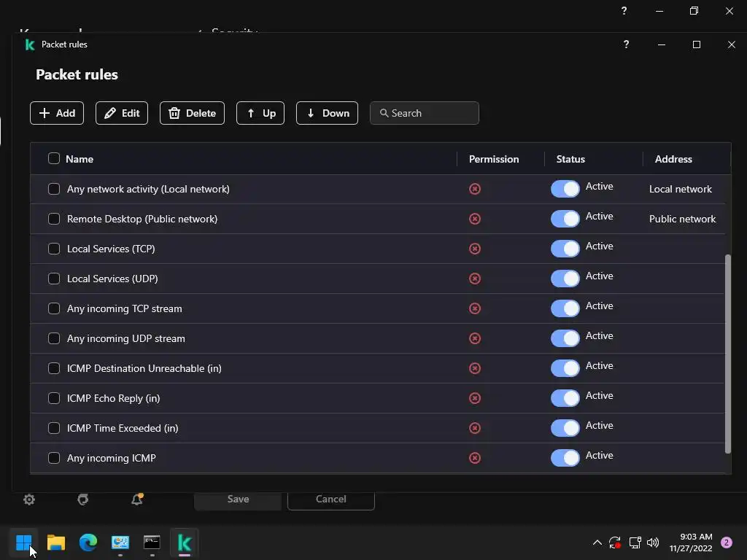Switch off the Any incoming ICMP toggle

pos(565,458)
